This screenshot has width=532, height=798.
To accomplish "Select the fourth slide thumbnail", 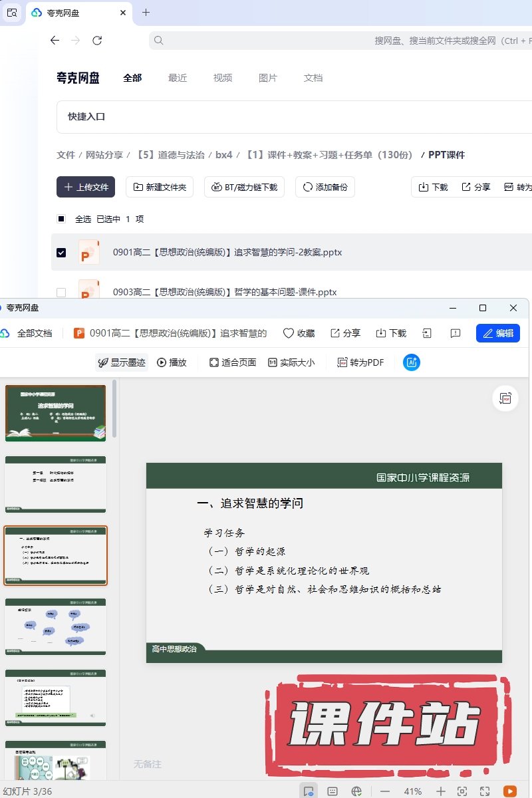I will point(55,626).
